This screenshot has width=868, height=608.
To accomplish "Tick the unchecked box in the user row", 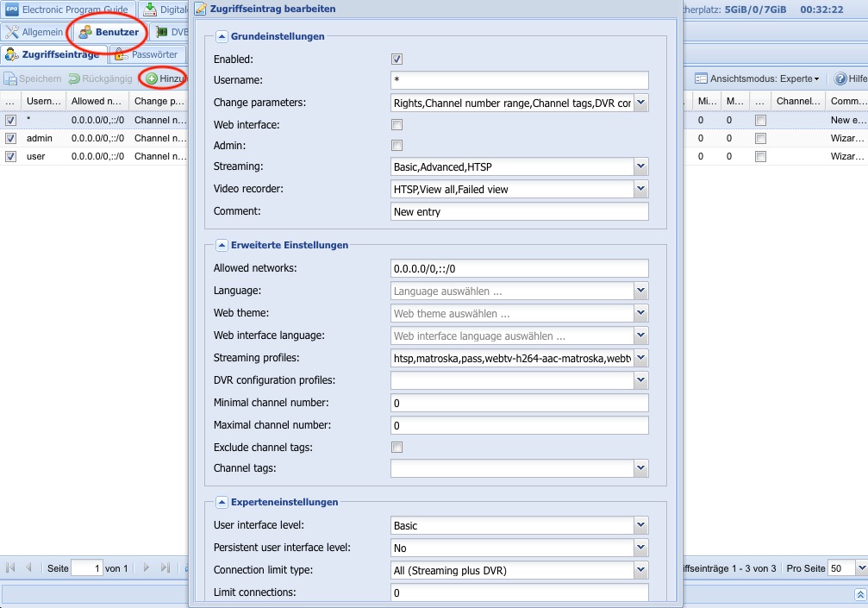I will [x=761, y=157].
